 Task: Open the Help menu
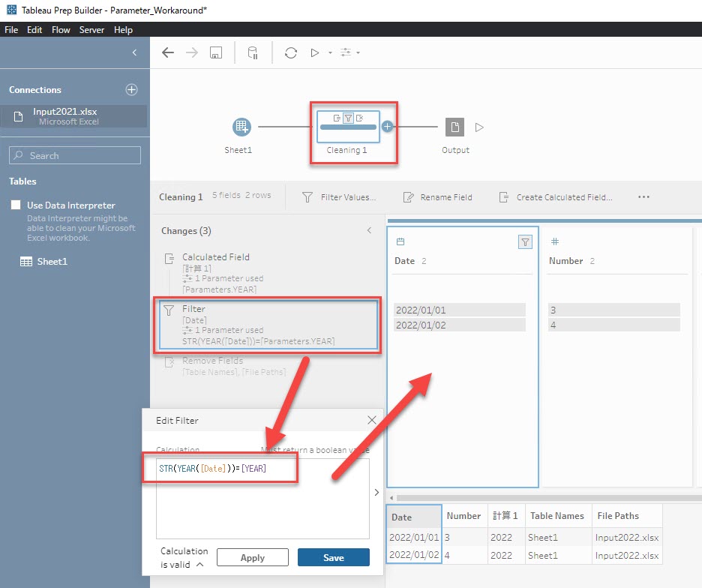(x=123, y=29)
